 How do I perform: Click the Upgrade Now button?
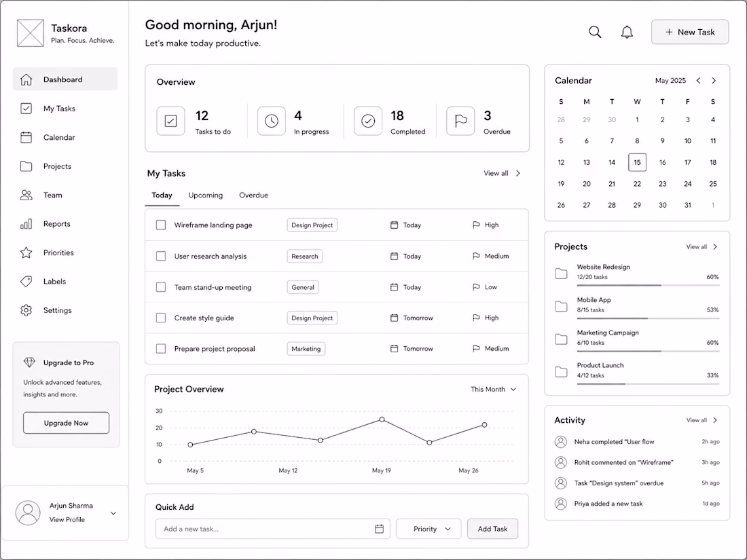click(67, 423)
